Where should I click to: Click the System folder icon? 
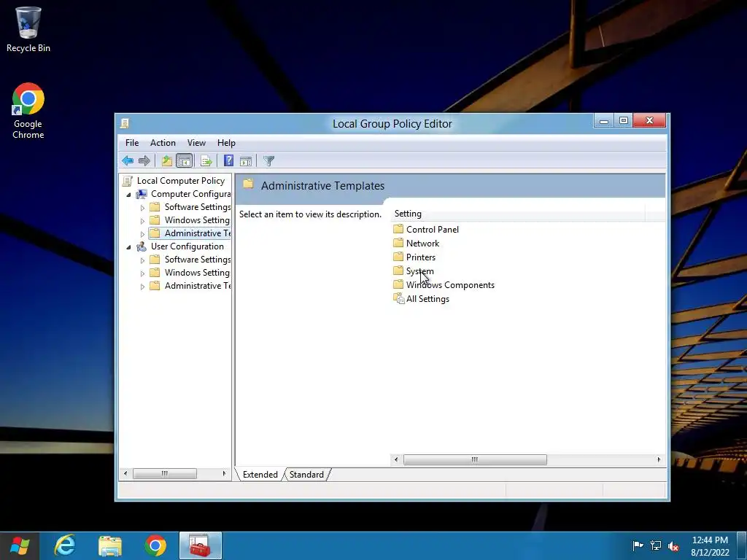398,271
